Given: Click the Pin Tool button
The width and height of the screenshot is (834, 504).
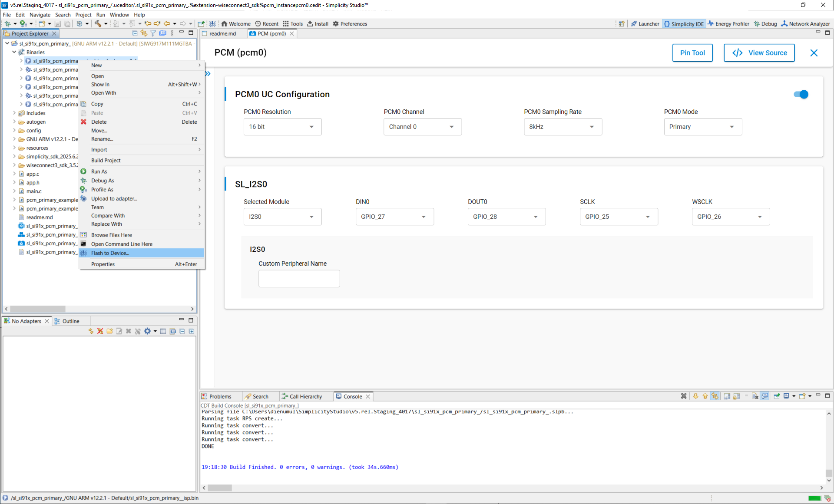Looking at the screenshot, I should tap(692, 53).
